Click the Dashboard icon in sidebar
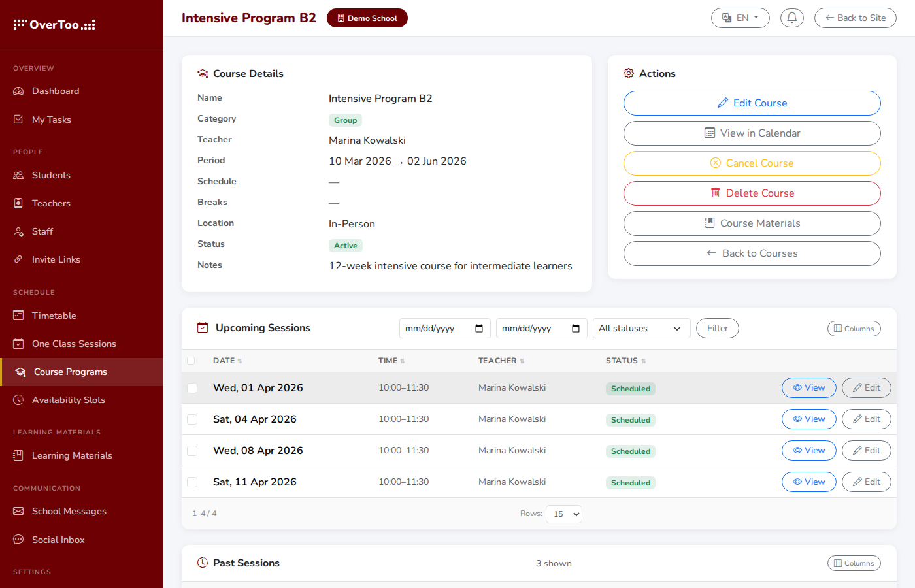915x588 pixels. [18, 91]
